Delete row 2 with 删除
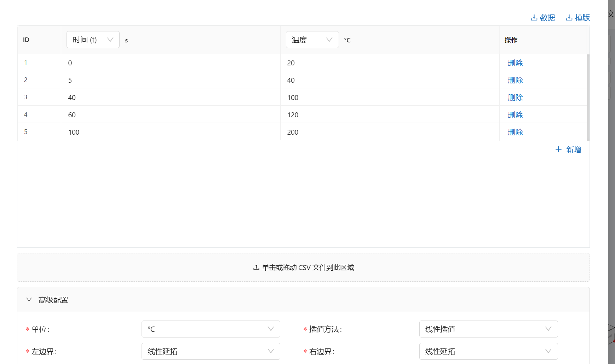The image size is (615, 364). click(515, 80)
